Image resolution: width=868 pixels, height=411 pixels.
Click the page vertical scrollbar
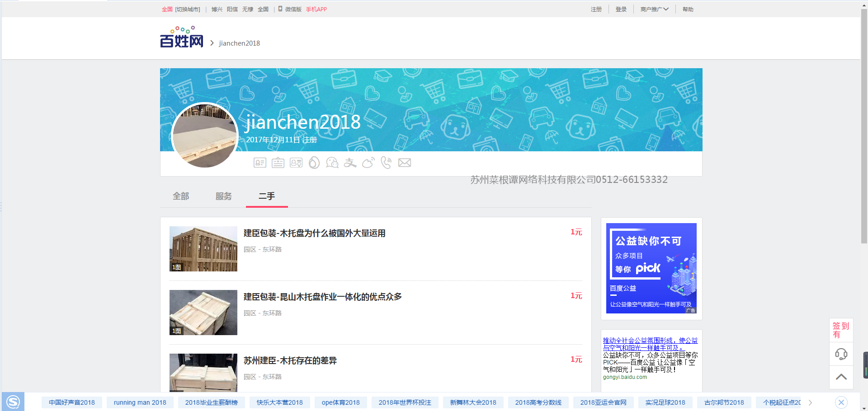[864, 126]
